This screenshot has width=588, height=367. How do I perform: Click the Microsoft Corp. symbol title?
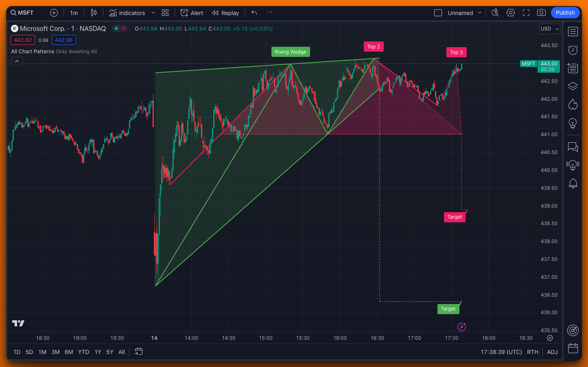coord(43,28)
